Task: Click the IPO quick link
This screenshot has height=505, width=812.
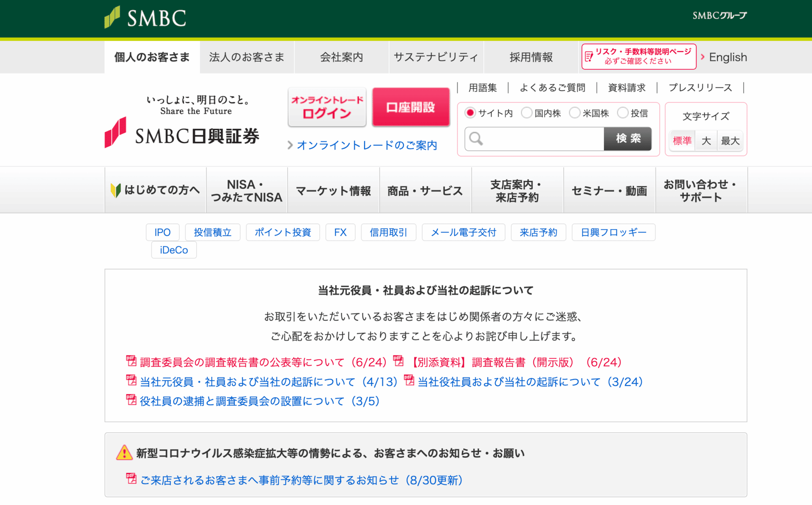Action: click(162, 232)
